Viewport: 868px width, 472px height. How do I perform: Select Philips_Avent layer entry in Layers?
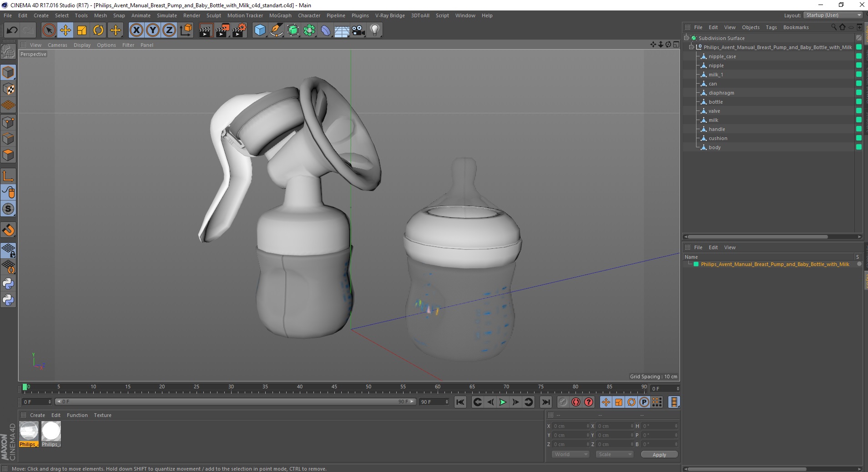tap(775, 264)
